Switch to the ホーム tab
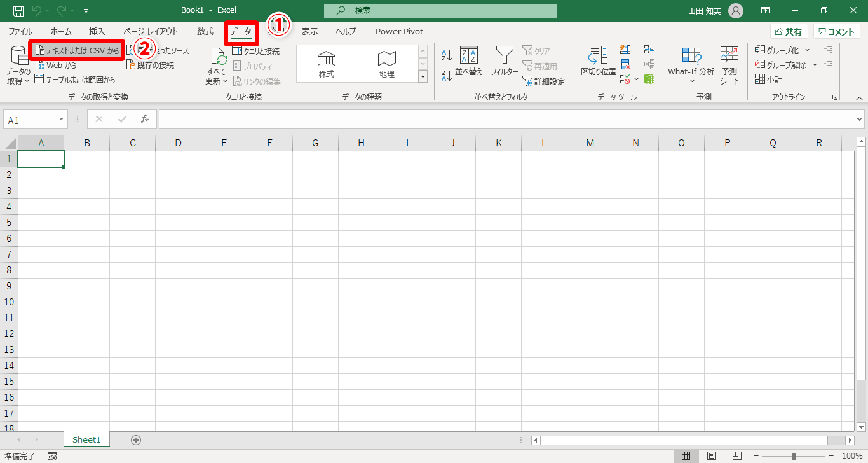 point(61,31)
